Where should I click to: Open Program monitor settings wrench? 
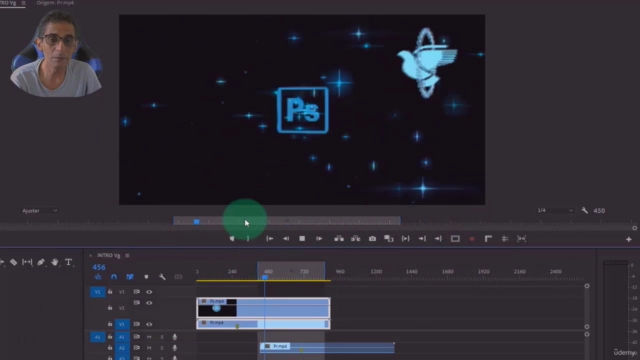tap(584, 211)
